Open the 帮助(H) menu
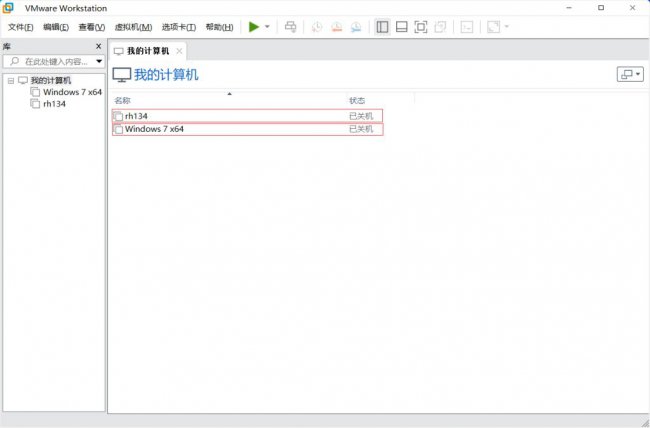The image size is (650, 428). click(x=219, y=27)
